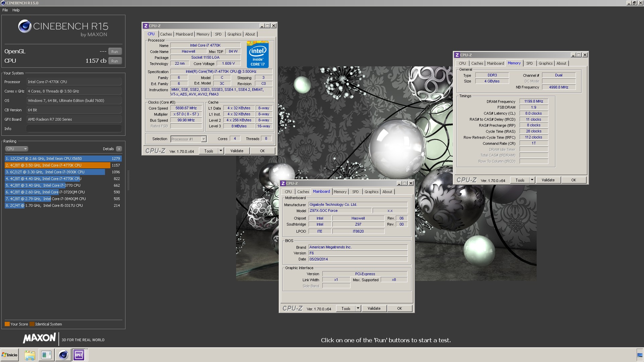The height and width of the screenshot is (362, 644).
Task: Click the Core Voltage 1.609 V value
Action: point(228,63)
